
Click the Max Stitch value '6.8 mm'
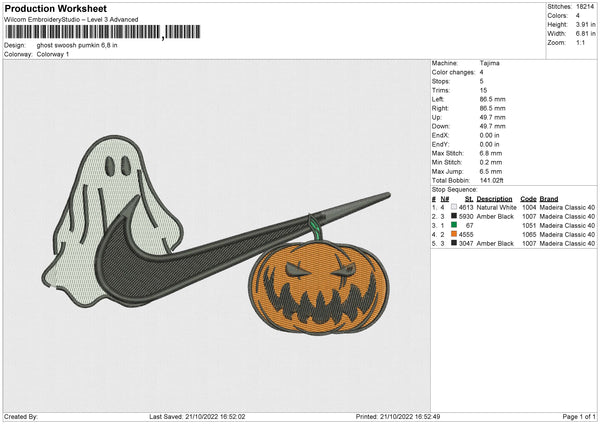point(491,153)
